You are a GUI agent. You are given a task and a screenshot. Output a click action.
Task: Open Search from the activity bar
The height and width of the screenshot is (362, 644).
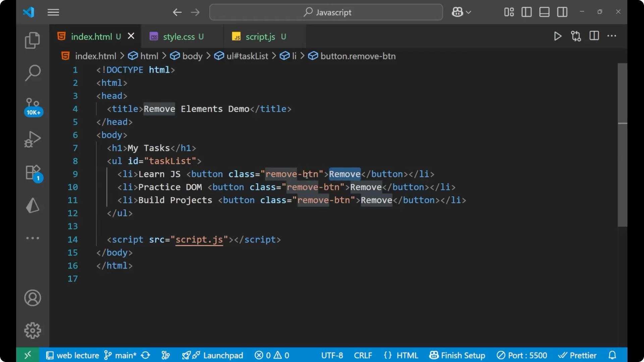click(32, 72)
